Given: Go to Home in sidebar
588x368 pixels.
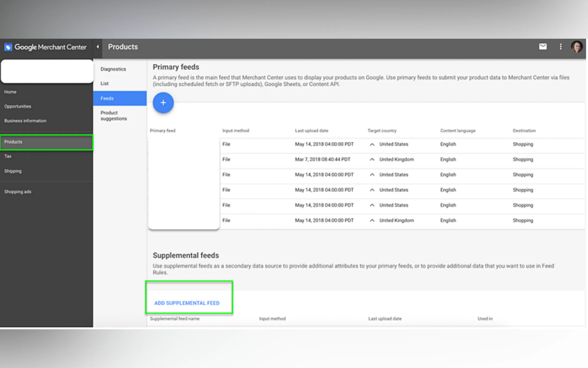Looking at the screenshot, I should click(10, 92).
